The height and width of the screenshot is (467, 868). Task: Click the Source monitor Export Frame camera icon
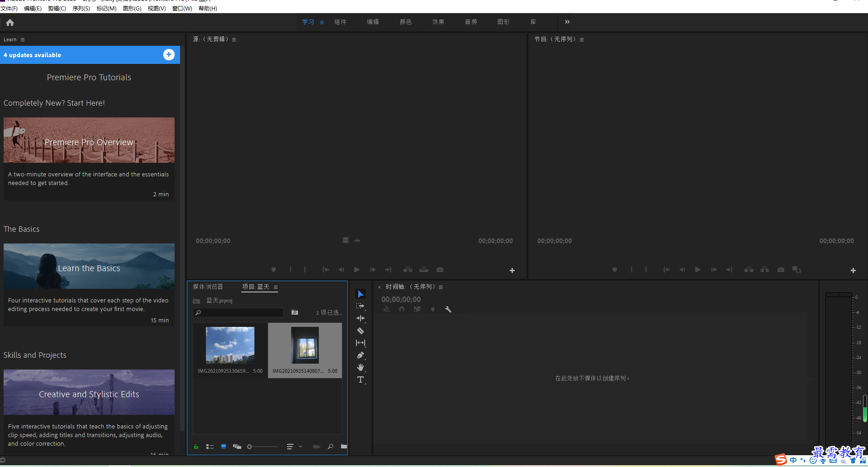[440, 270]
